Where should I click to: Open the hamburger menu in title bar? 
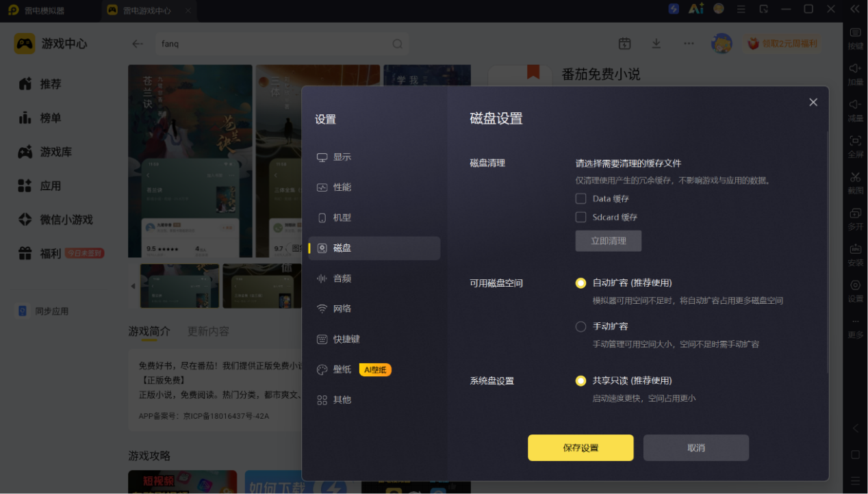coord(741,9)
